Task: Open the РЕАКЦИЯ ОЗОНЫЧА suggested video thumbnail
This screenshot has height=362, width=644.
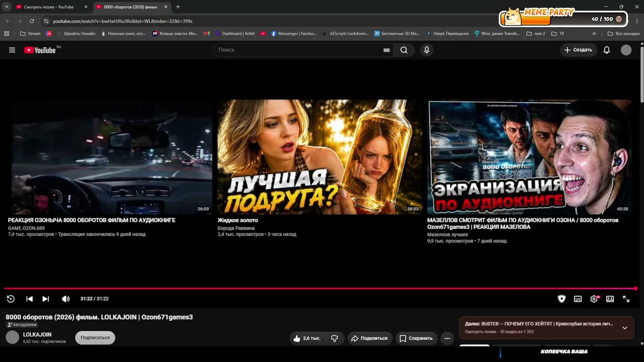Action: pos(110,157)
